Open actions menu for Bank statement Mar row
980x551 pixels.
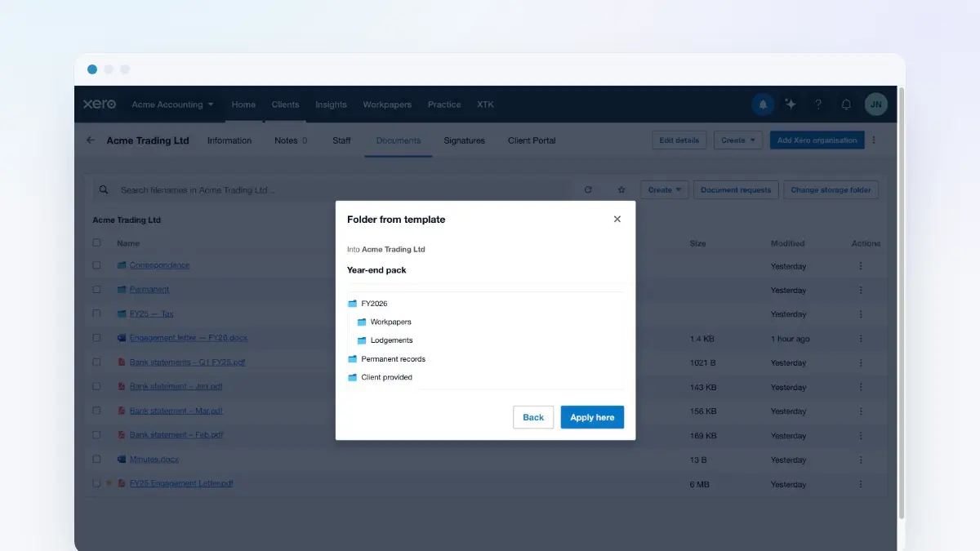coord(860,411)
